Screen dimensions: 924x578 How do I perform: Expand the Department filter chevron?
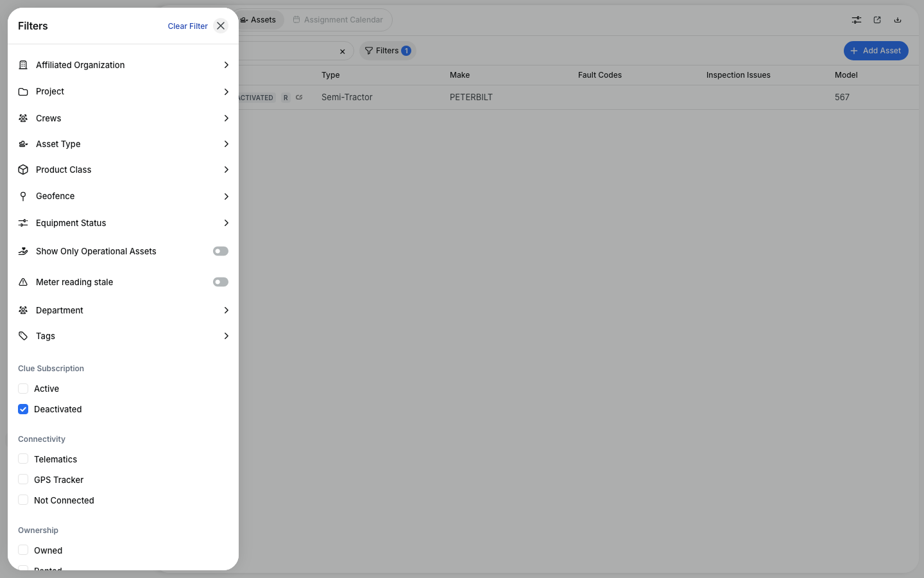tap(226, 310)
